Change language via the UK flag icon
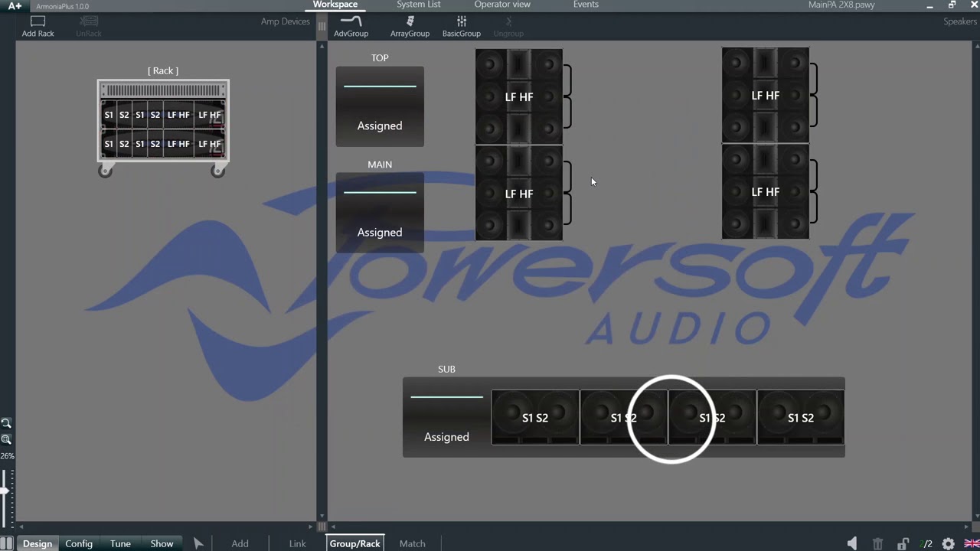Viewport: 980px width, 551px height. pos(971,543)
